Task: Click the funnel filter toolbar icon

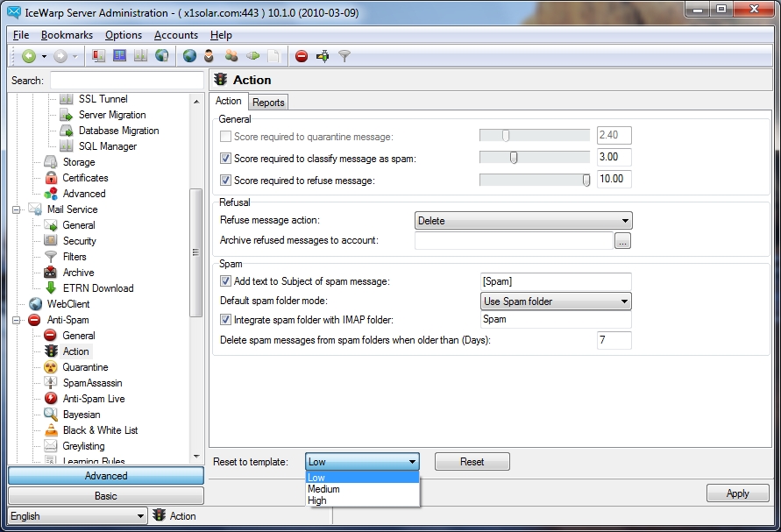Action: tap(344, 56)
